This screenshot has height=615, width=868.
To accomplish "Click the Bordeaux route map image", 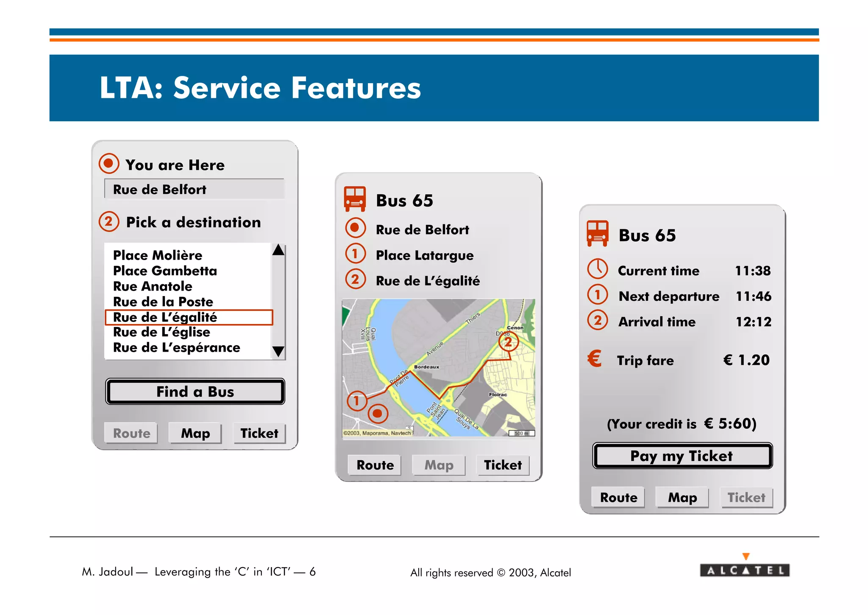I will pos(439,368).
